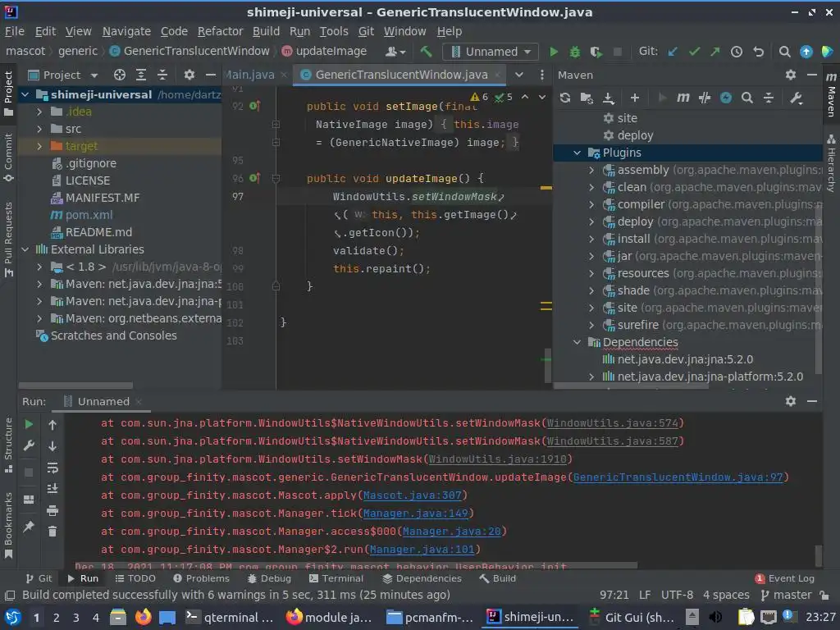
Task: Clear Run console with trash icon
Action: 52,531
